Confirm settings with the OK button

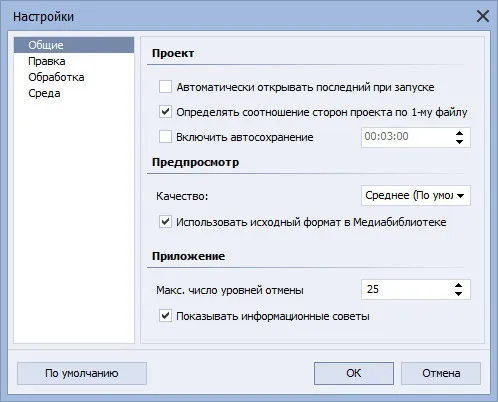[x=354, y=373]
